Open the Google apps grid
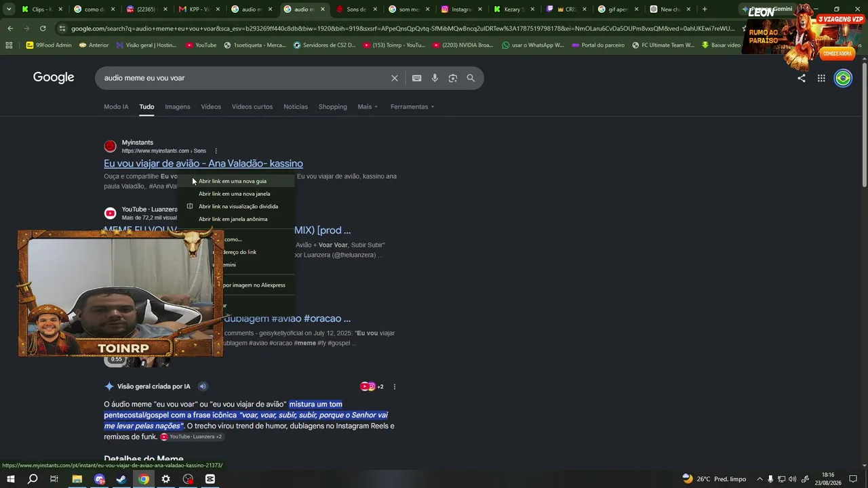The height and width of the screenshot is (488, 868). 821,78
